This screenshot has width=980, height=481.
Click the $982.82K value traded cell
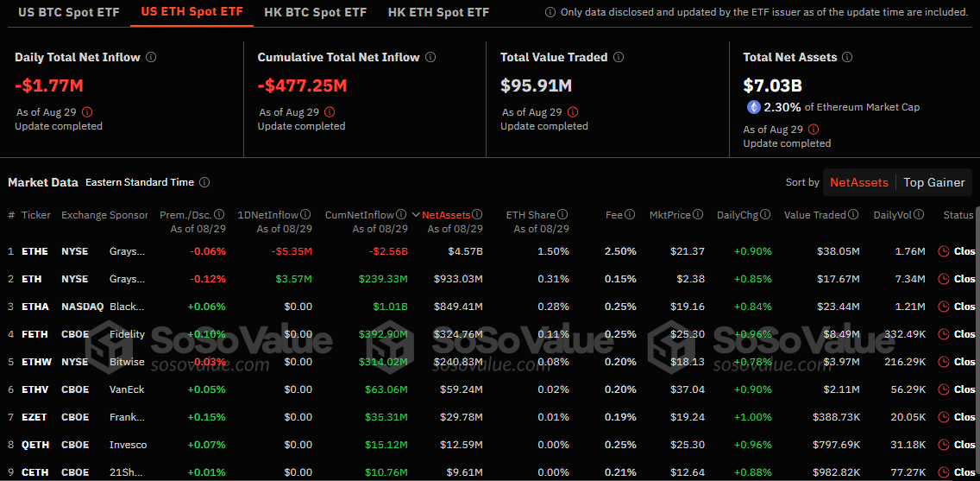pyautogui.click(x=836, y=472)
